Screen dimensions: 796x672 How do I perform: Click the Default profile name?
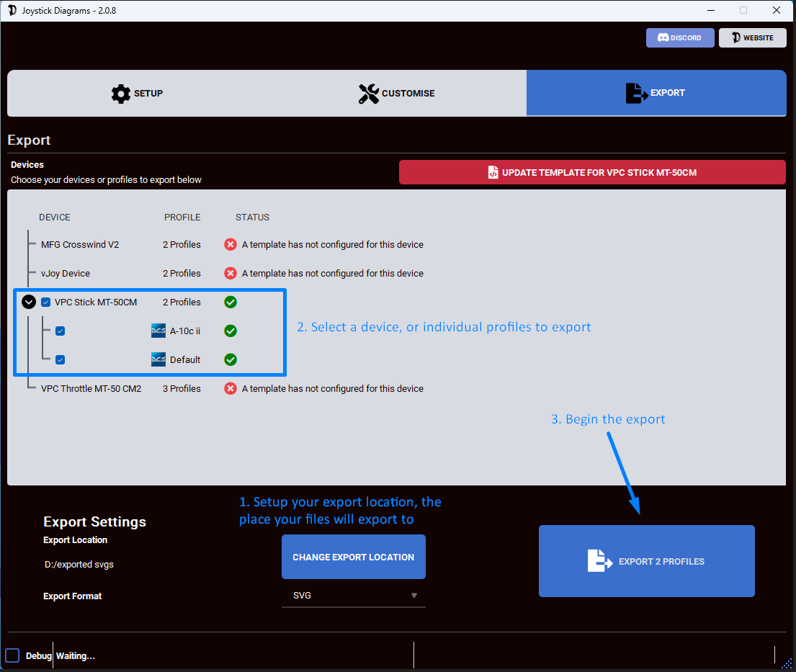185,360
